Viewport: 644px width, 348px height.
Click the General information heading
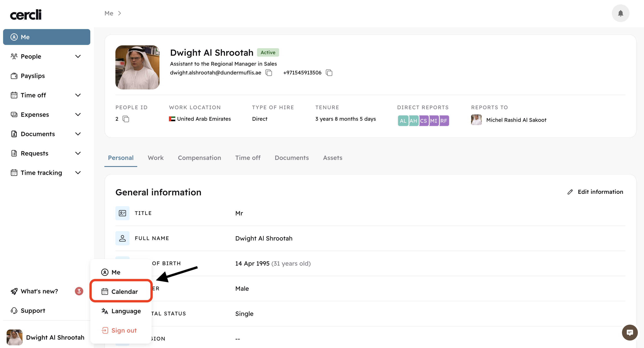point(158,192)
